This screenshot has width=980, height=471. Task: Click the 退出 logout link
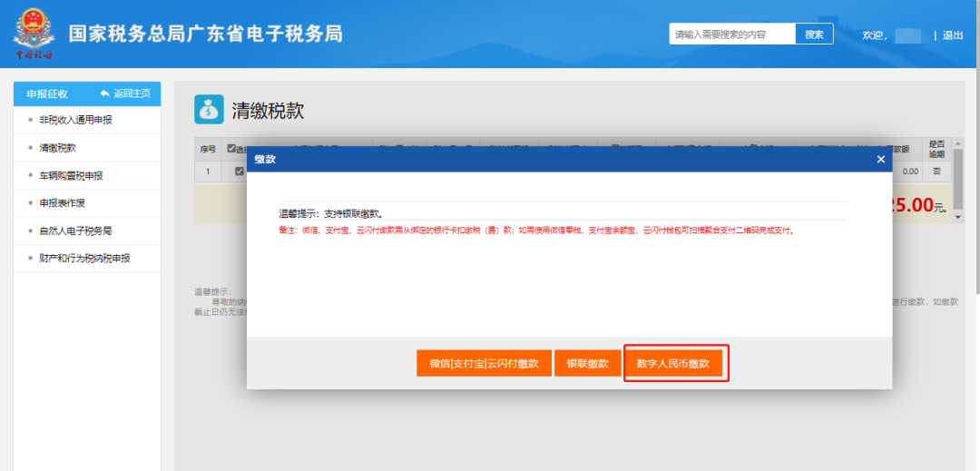click(x=953, y=35)
